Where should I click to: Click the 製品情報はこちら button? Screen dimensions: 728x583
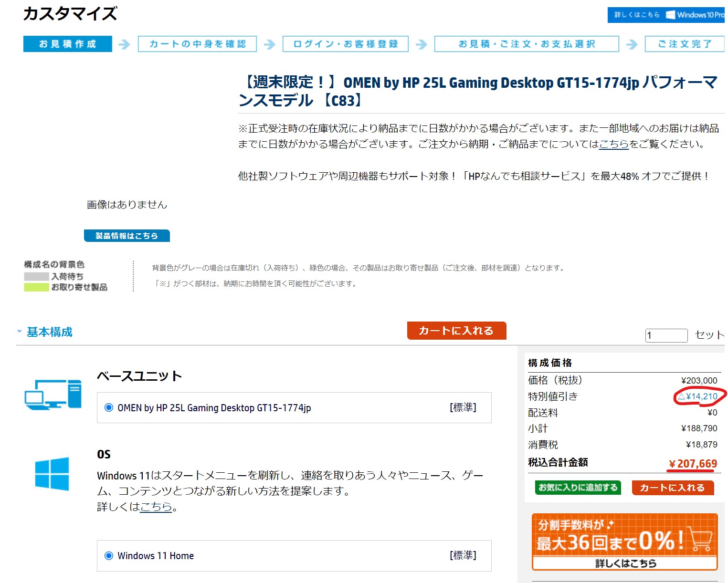tap(127, 236)
